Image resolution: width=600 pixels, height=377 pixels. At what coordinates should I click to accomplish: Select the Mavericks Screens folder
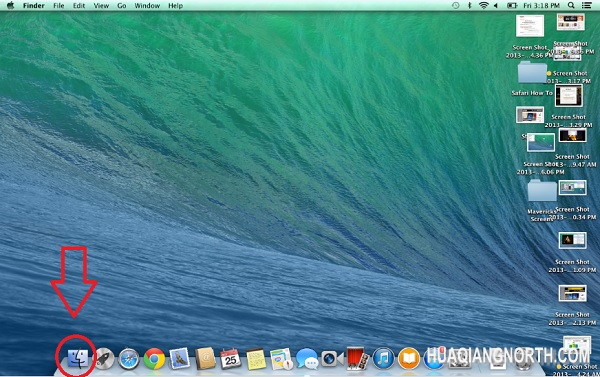542,190
